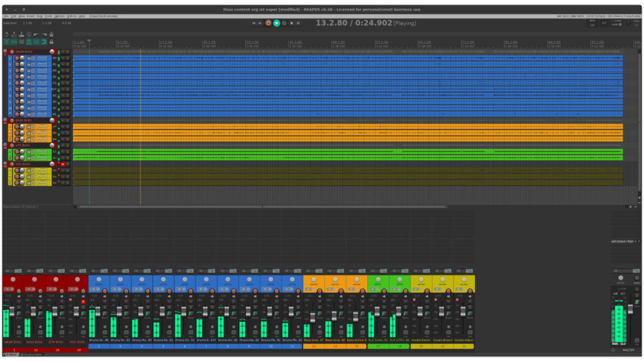
Task: Toggle red M mute on VOX BUSS mixer strip
Action: (84, 301)
